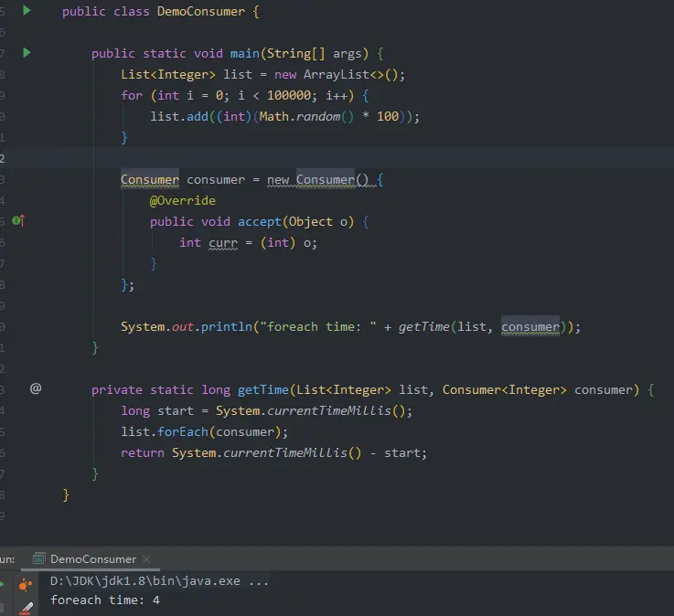Click the forEach method call

pos(183,431)
